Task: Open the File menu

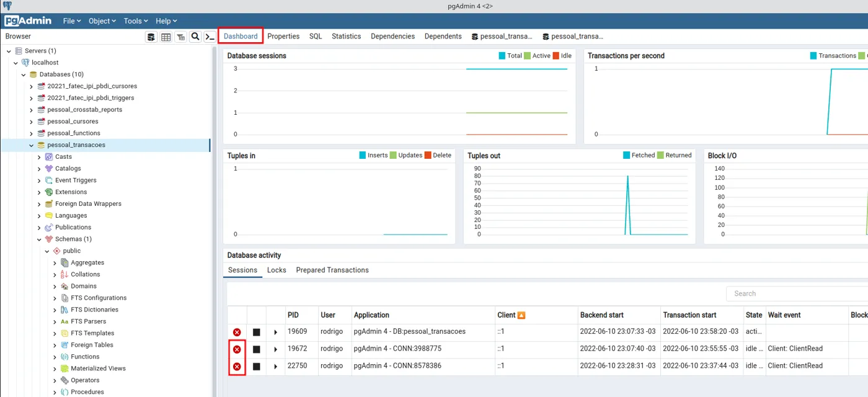Action: coord(72,20)
